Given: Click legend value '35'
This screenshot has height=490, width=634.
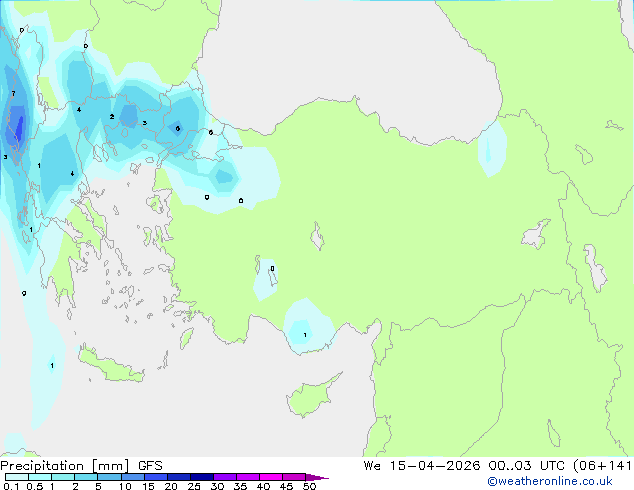Looking at the screenshot, I should pyautogui.click(x=240, y=486).
